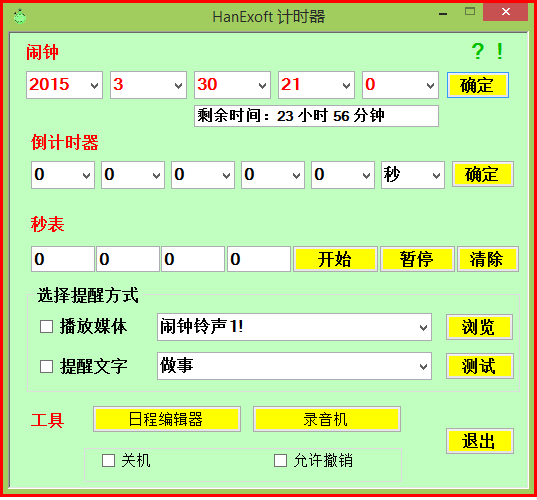Expand the second countdown dropdown

click(x=133, y=175)
